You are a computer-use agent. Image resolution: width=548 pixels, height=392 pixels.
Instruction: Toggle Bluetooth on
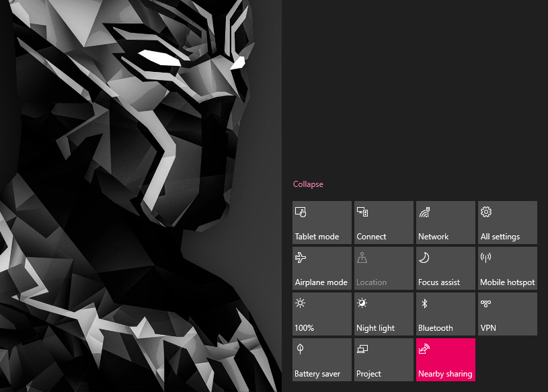pyautogui.click(x=446, y=314)
